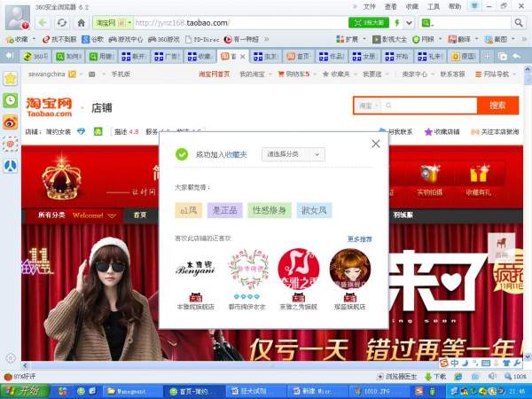The width and height of the screenshot is (532, 399).
Task: Collapse the sidebar with tab bar left icon
Action: (x=10, y=56)
